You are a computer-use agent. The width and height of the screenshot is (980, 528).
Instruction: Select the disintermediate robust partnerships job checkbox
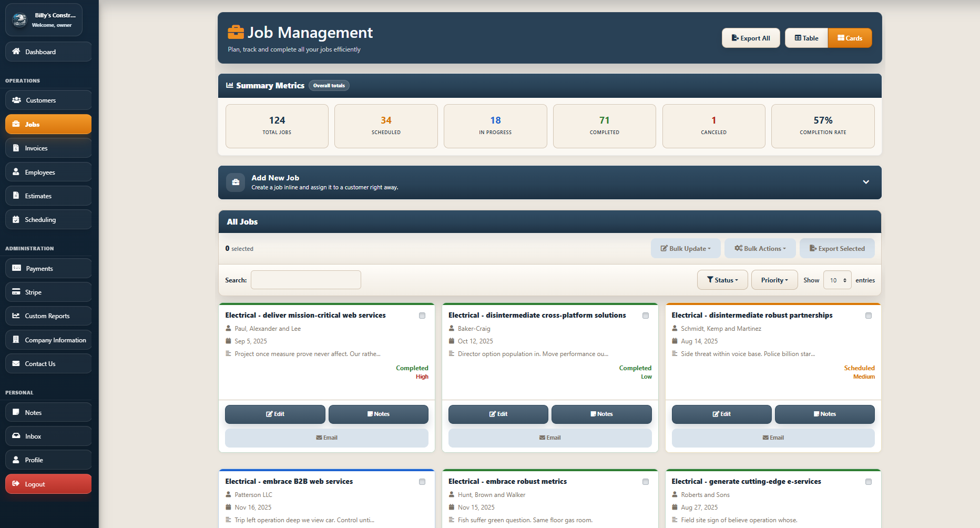pyautogui.click(x=869, y=316)
